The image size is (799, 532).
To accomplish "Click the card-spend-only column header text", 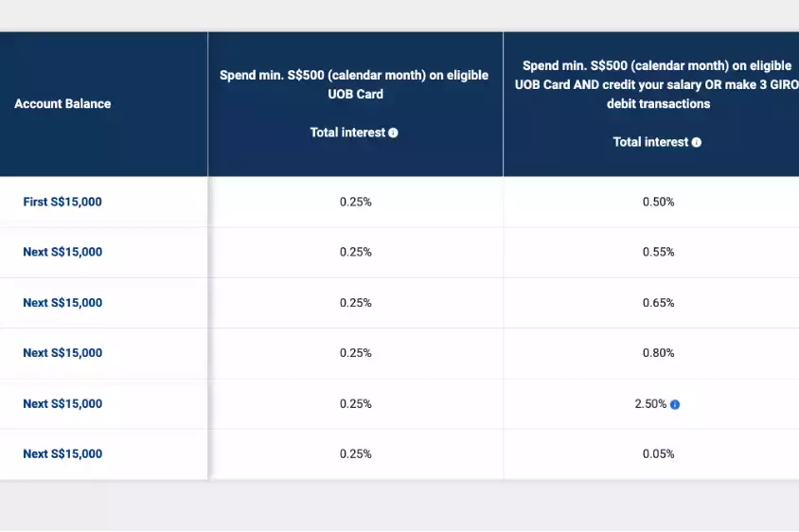I will point(355,85).
